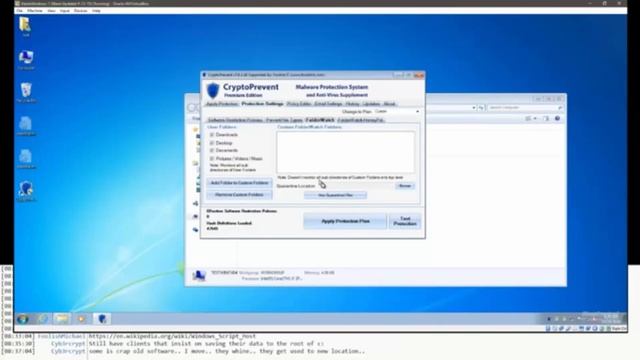Viewport: 640px width, 360px height.
Task: Click the Test Protection button
Action: (405, 221)
